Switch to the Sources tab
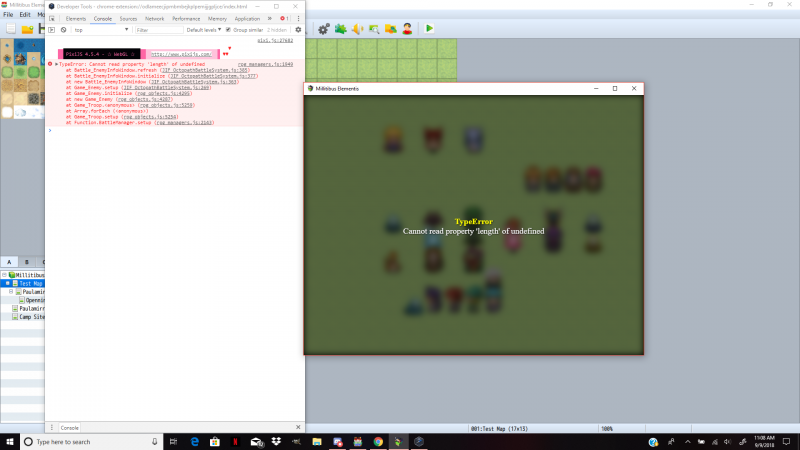This screenshot has width=800, height=450. click(x=128, y=19)
